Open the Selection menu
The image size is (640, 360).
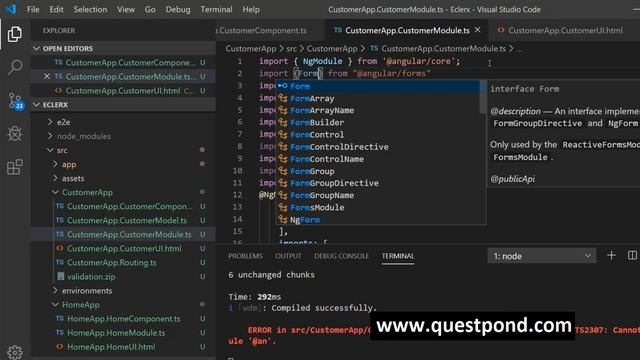[x=90, y=9]
